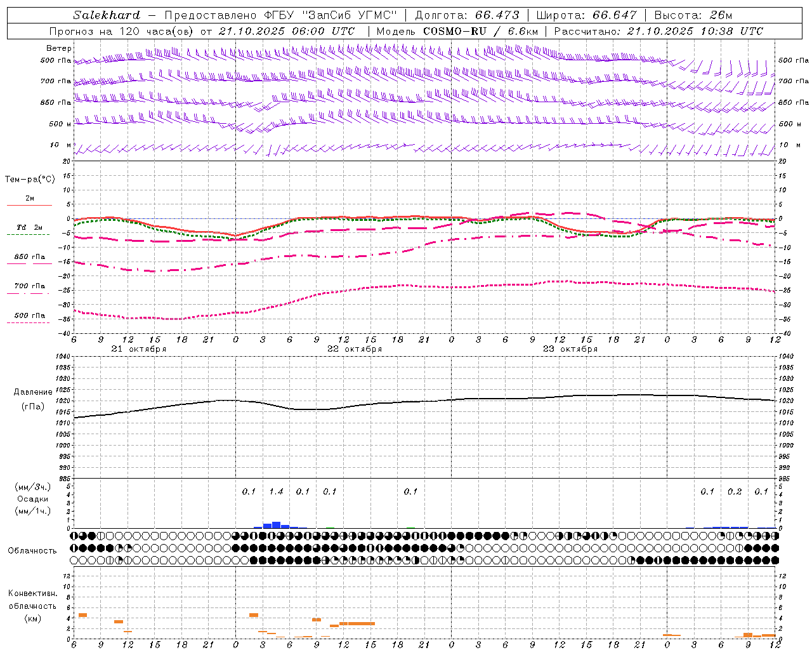Click the (мм/1ч.) precipitation unit label
This screenshot has width=812, height=650.
[x=33, y=510]
